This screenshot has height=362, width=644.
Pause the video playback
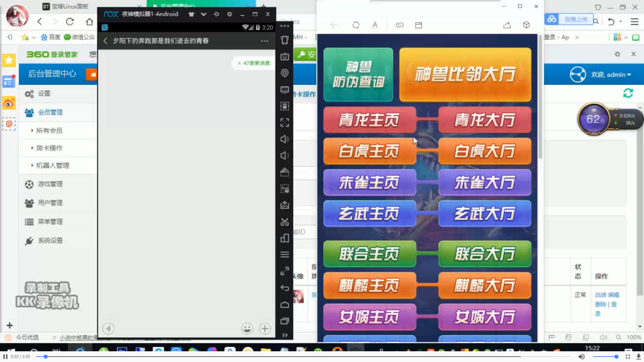click(x=5, y=357)
